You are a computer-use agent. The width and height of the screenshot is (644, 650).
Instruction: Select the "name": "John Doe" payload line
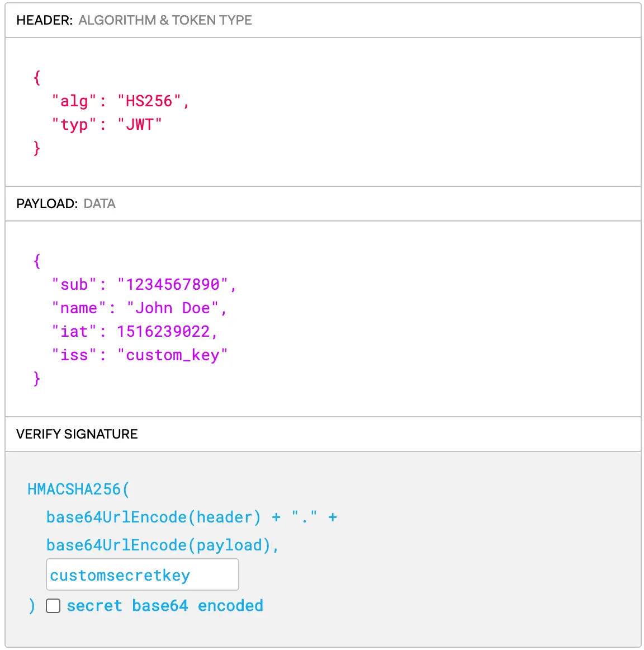(x=139, y=308)
